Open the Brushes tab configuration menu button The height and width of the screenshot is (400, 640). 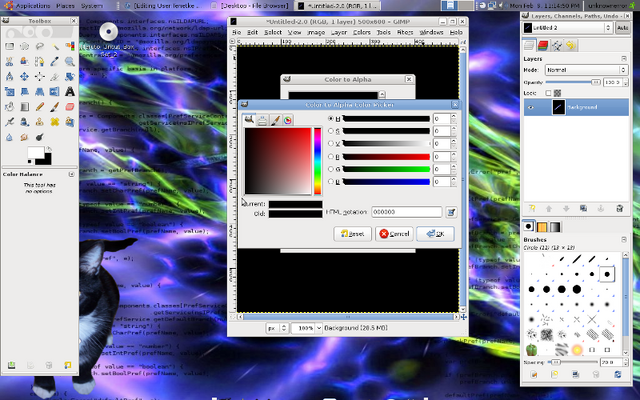click(x=624, y=240)
